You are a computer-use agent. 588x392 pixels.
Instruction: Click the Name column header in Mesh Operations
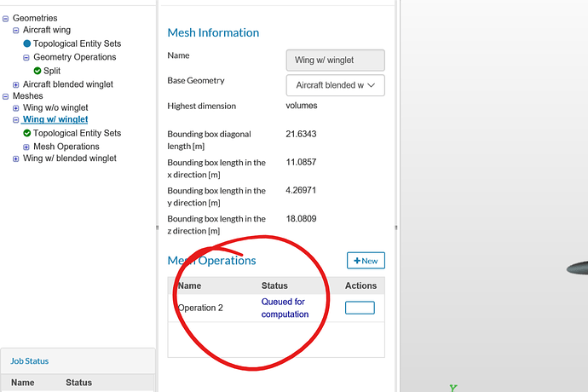coord(189,285)
